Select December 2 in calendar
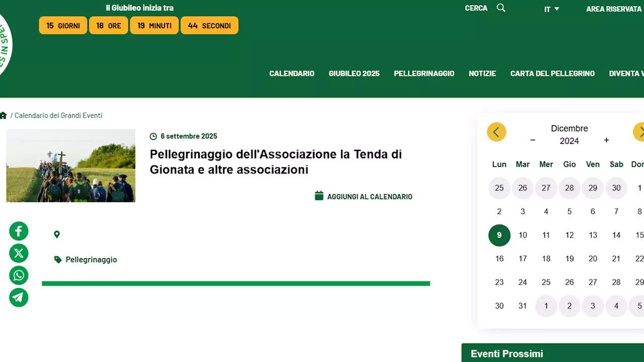 (499, 212)
